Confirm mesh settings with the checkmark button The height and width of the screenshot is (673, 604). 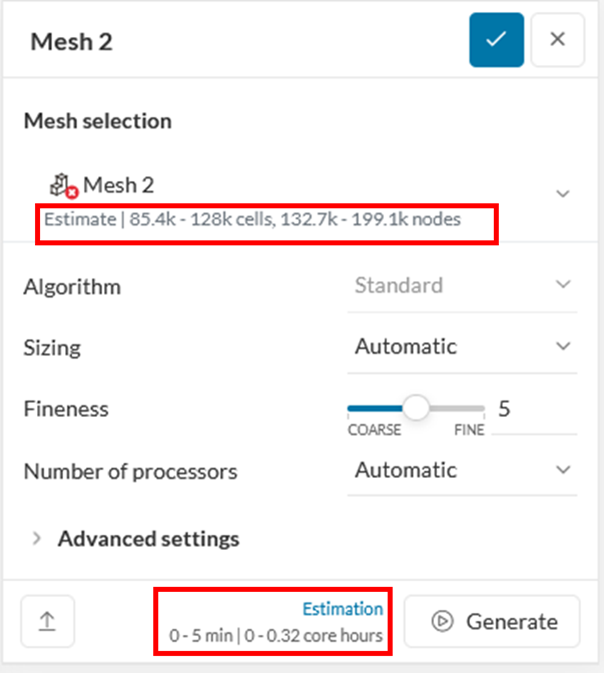[x=496, y=40]
